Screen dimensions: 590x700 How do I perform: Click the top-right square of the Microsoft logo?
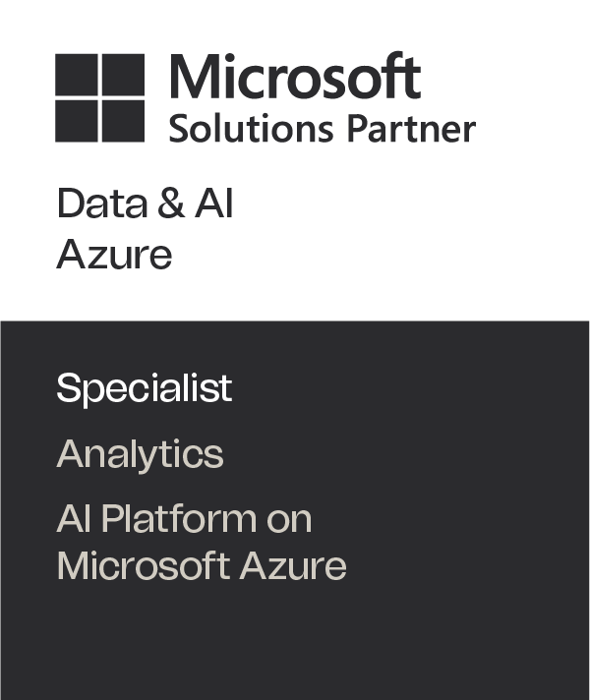122,74
